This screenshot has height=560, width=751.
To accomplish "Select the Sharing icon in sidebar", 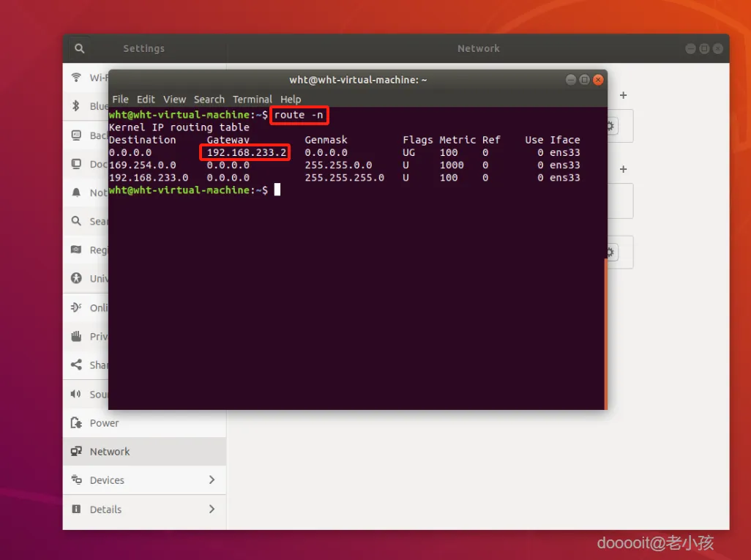I will pyautogui.click(x=76, y=365).
